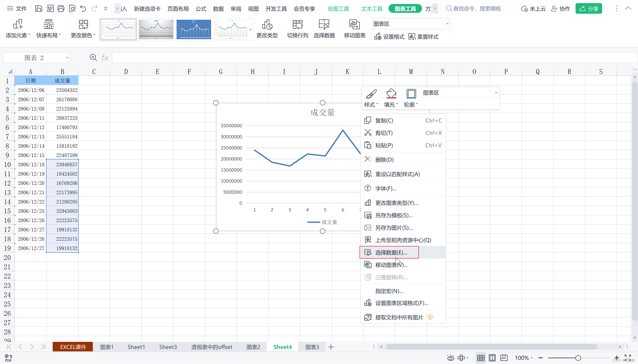This screenshot has height=364, width=638.
Task: Open 快速布局 quick layout
Action: [49, 29]
